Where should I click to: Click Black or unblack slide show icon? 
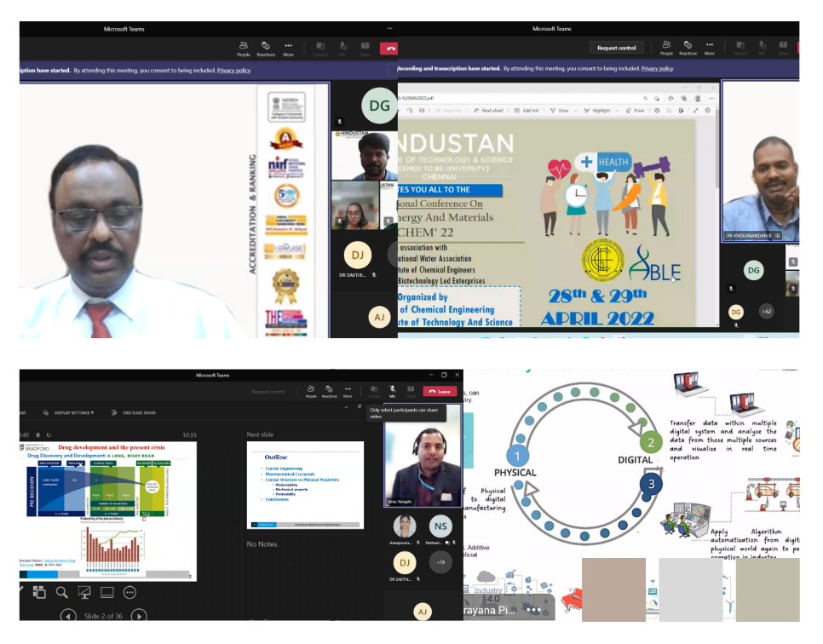pyautogui.click(x=84, y=592)
